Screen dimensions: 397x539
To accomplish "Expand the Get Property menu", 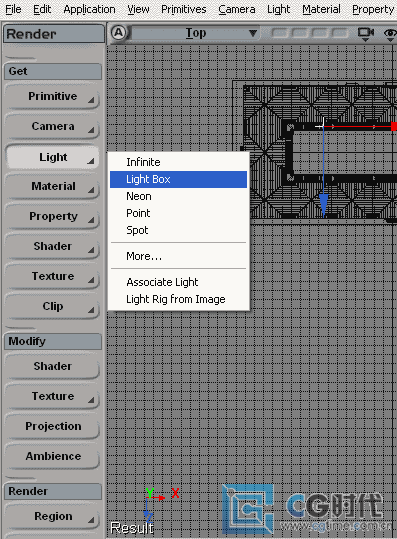I will (53, 217).
